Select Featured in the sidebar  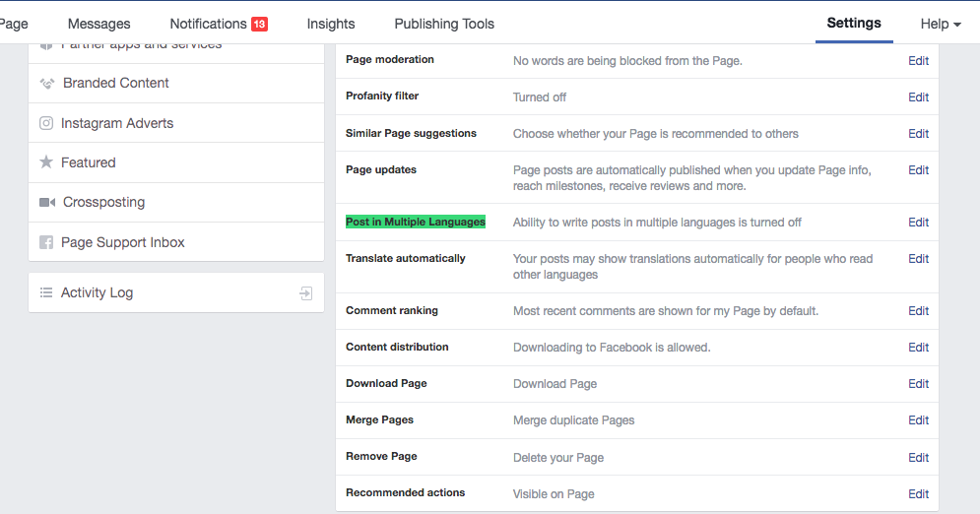click(176, 162)
